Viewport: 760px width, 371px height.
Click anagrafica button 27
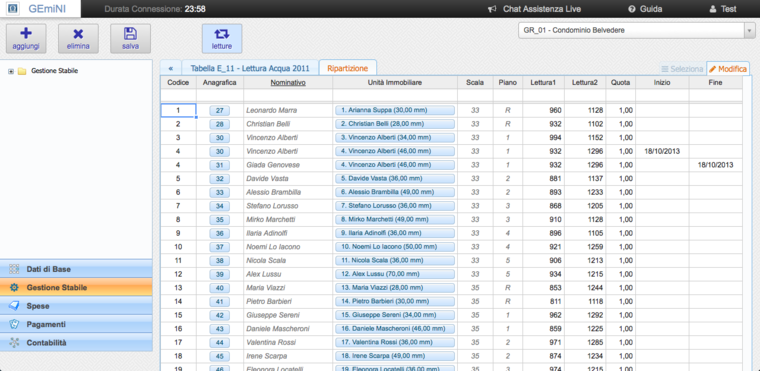pos(220,111)
